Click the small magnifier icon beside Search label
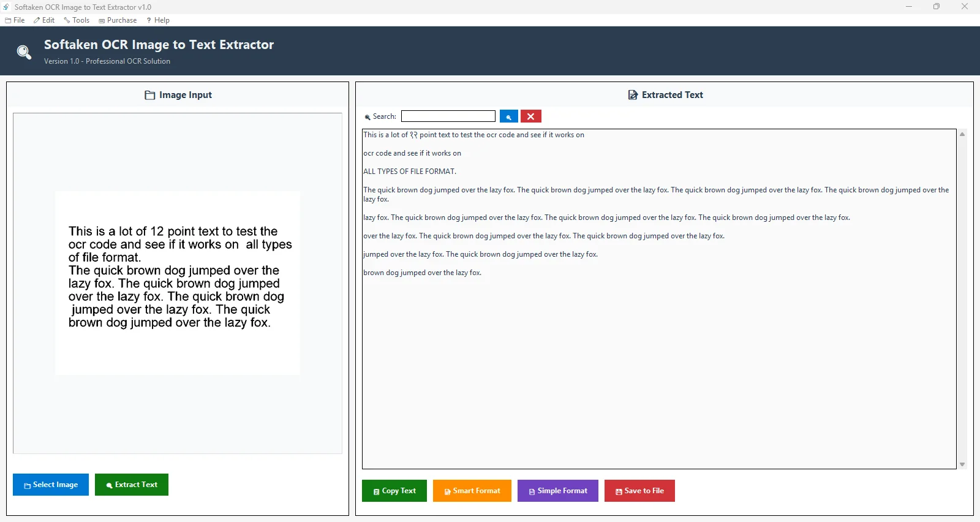 click(367, 117)
